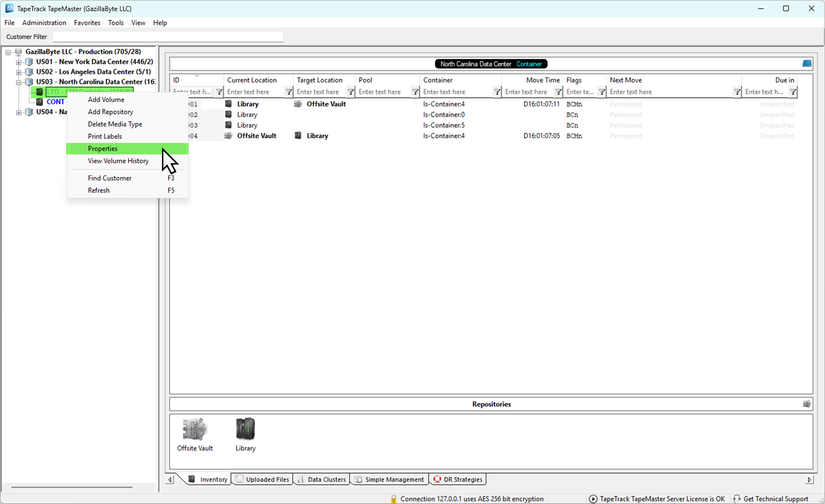Click the padlock encryption status icon
Screen dimensions: 825x504
(x=394, y=499)
